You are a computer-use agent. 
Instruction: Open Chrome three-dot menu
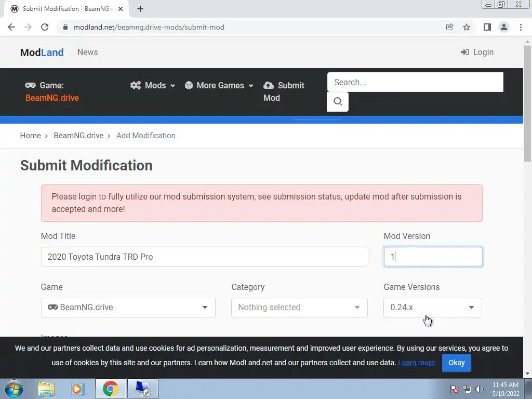click(521, 27)
